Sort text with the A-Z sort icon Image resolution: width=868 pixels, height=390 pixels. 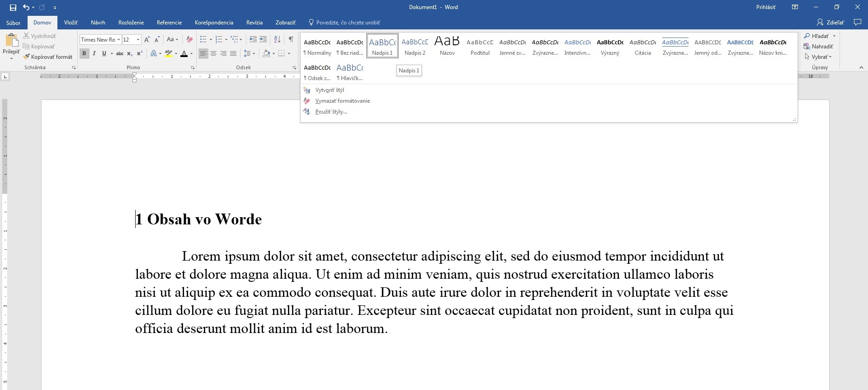coord(277,39)
